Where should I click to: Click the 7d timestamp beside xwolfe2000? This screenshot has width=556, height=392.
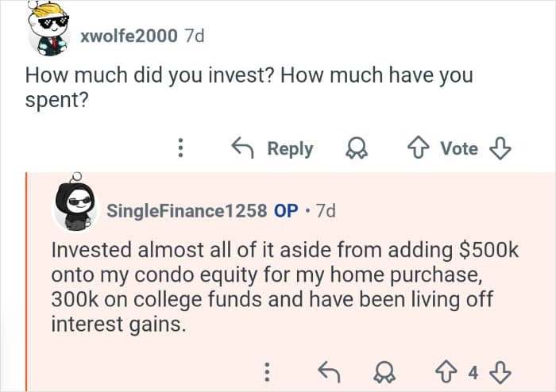[194, 36]
